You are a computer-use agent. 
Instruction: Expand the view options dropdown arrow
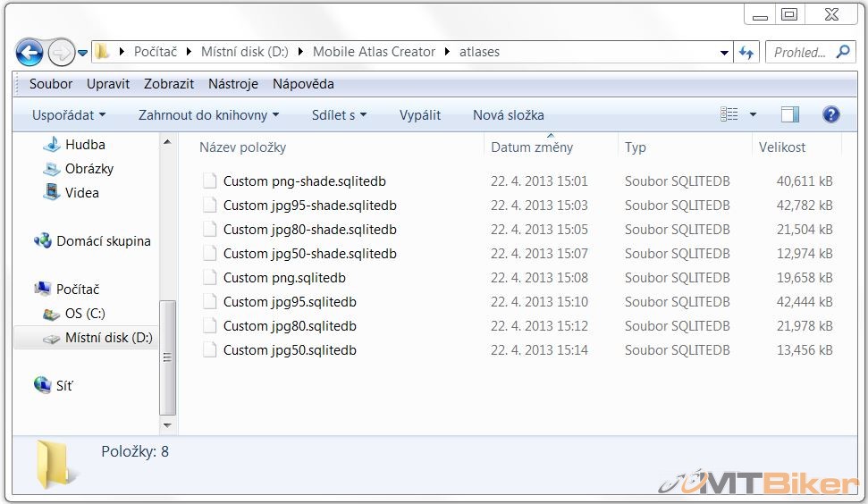coord(753,115)
